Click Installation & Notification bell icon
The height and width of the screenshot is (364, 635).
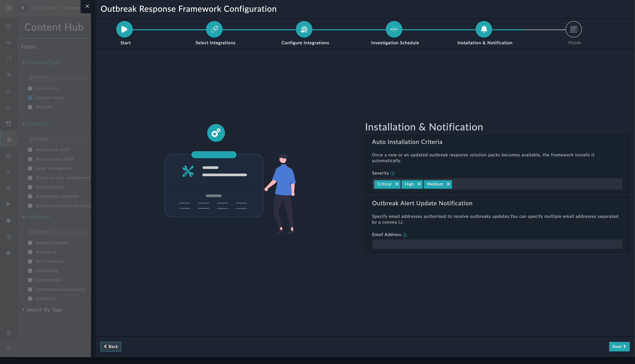(484, 29)
